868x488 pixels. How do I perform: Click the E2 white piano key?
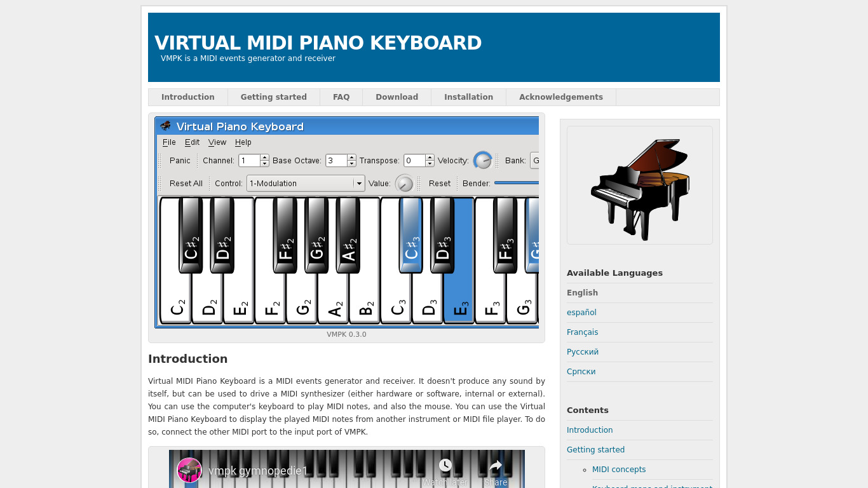[x=239, y=299]
